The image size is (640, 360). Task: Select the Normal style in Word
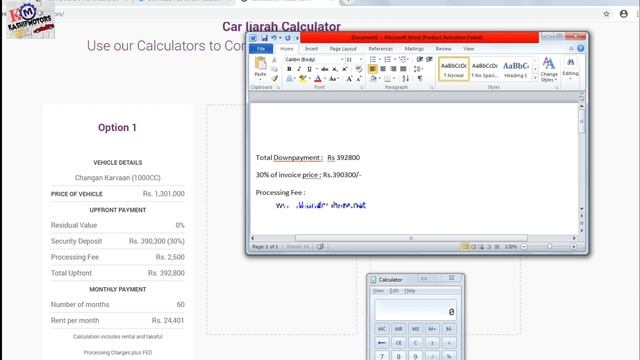[454, 69]
